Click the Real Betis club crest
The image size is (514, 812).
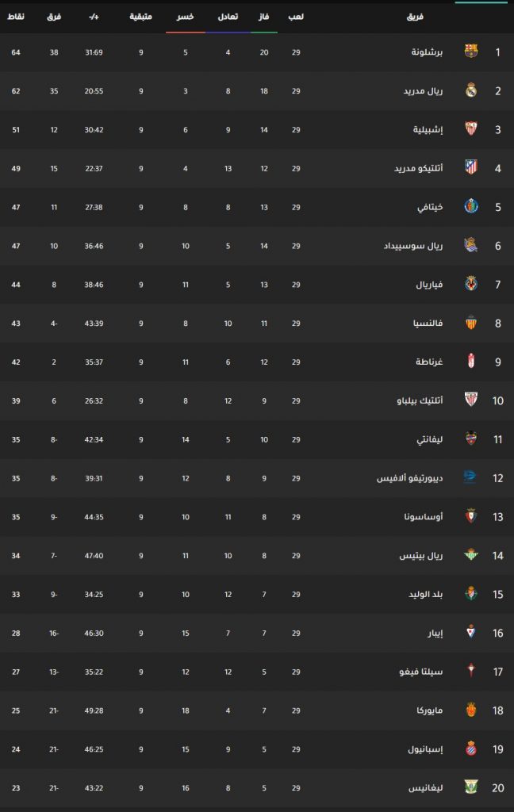pyautogui.click(x=471, y=555)
